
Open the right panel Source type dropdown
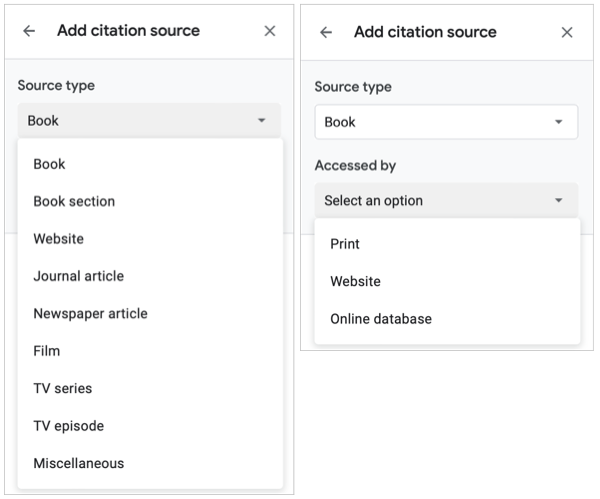[x=446, y=122]
